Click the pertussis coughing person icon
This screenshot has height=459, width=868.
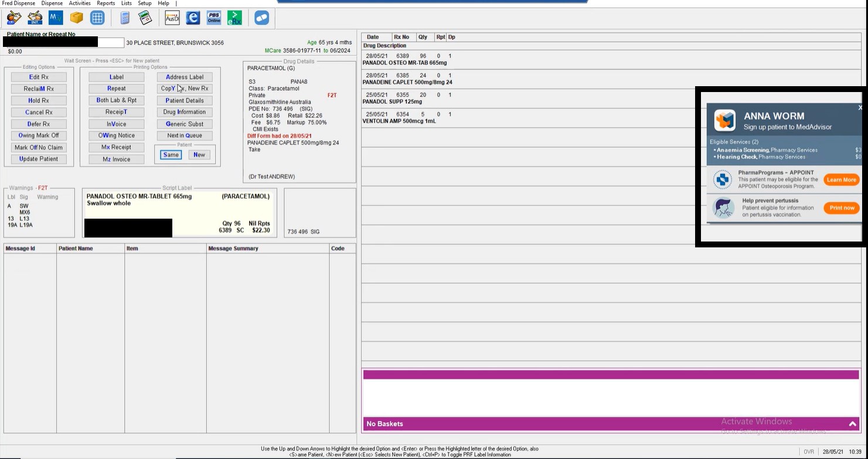pos(724,208)
